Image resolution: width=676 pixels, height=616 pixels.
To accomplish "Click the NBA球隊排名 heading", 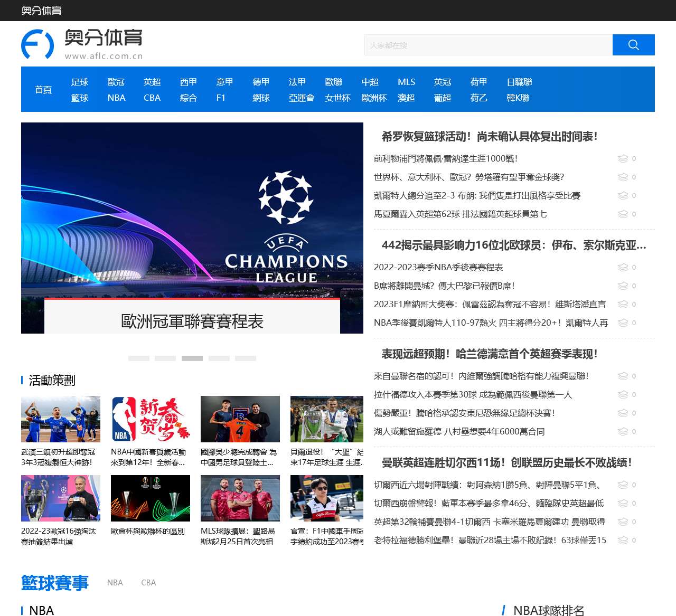I will pos(549,610).
